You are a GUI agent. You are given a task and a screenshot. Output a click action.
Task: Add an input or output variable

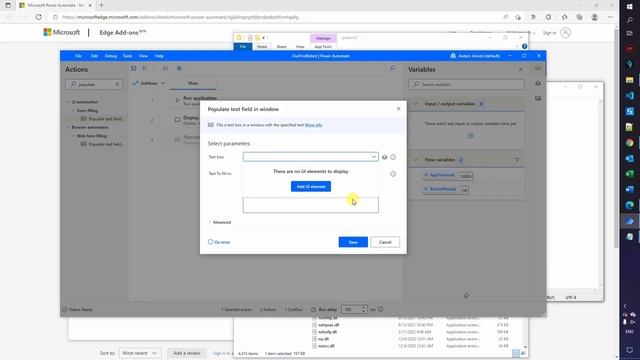[x=470, y=136]
